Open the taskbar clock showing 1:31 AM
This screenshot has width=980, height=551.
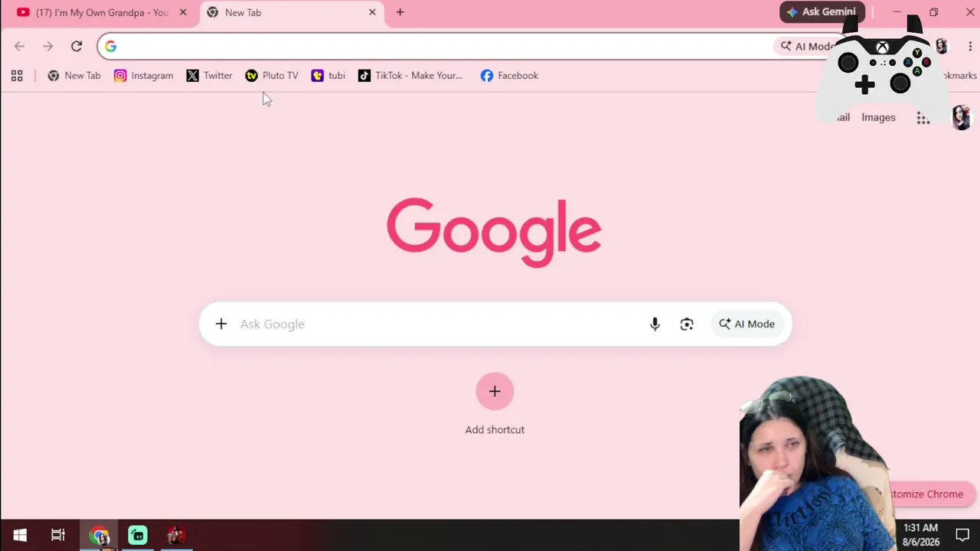920,535
